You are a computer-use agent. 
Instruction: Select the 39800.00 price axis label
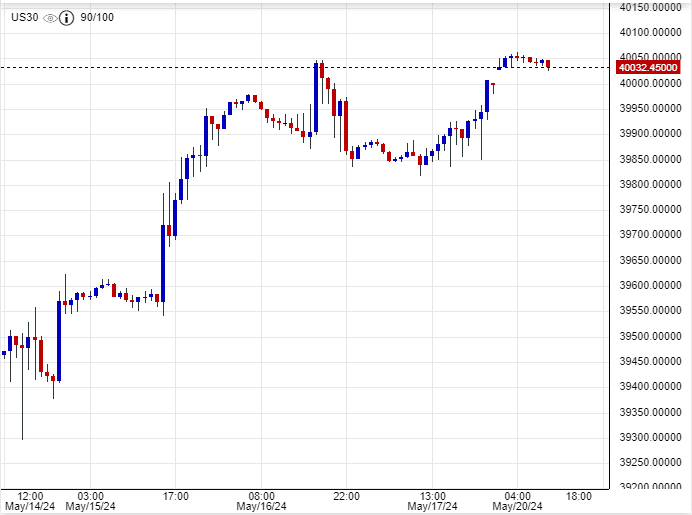[x=648, y=185]
